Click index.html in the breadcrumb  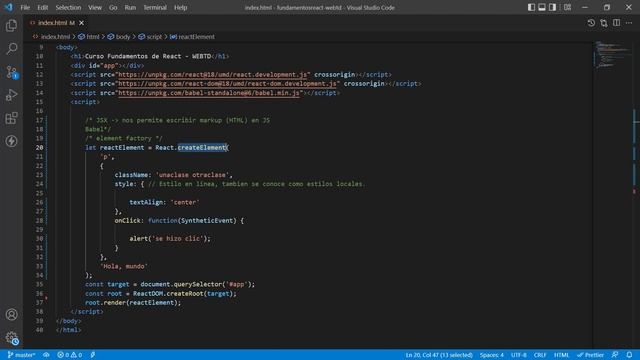click(55, 37)
